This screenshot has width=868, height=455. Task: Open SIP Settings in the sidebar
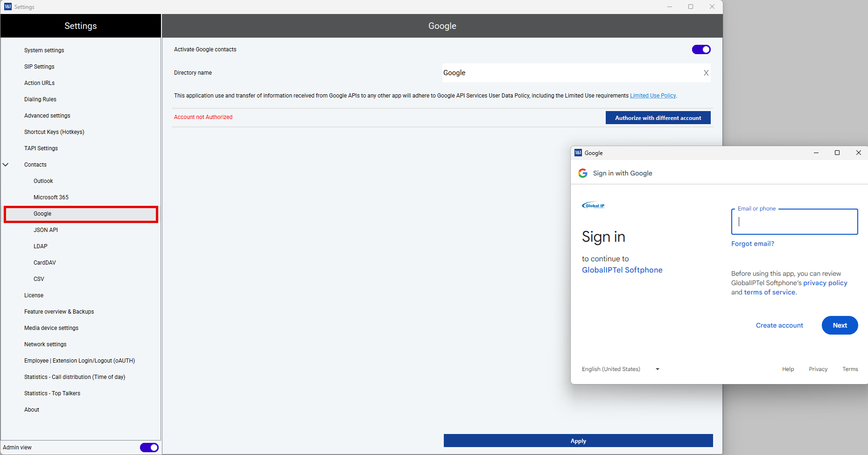pyautogui.click(x=39, y=67)
